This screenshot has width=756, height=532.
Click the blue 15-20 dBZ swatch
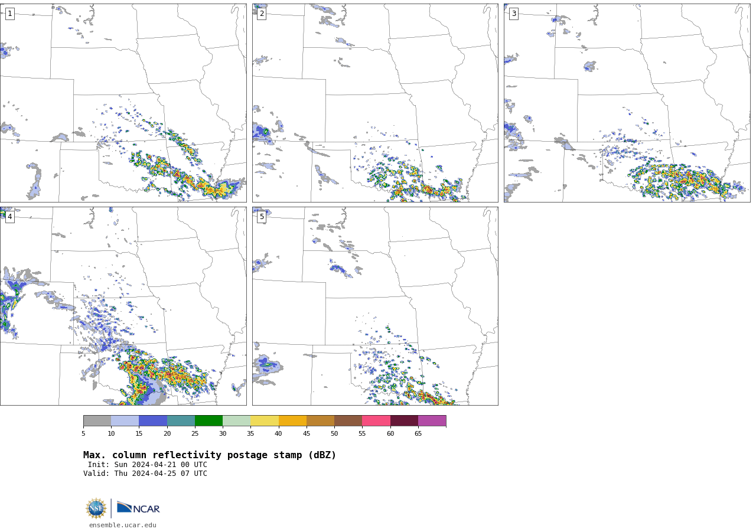pyautogui.click(x=153, y=421)
